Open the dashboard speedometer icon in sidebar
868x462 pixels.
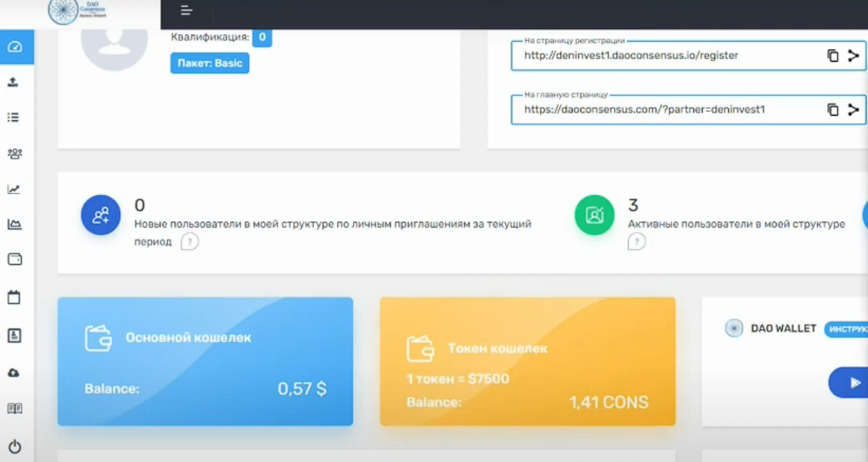tap(15, 47)
